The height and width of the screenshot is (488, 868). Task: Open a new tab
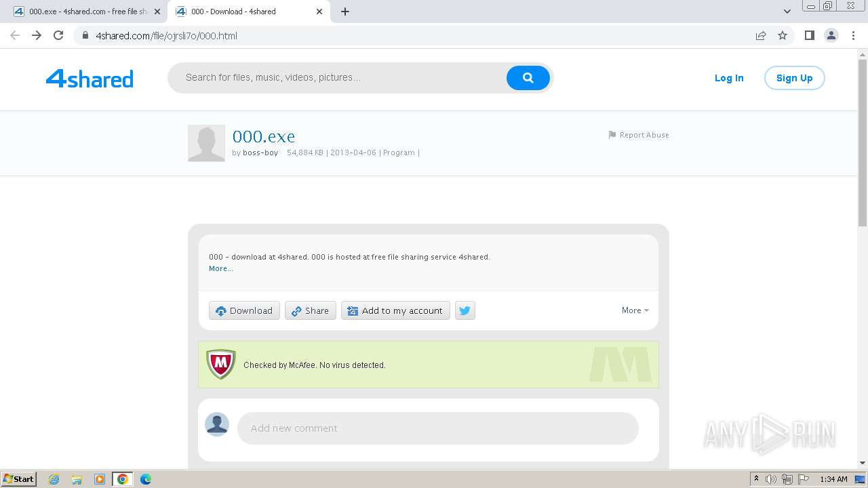point(345,12)
